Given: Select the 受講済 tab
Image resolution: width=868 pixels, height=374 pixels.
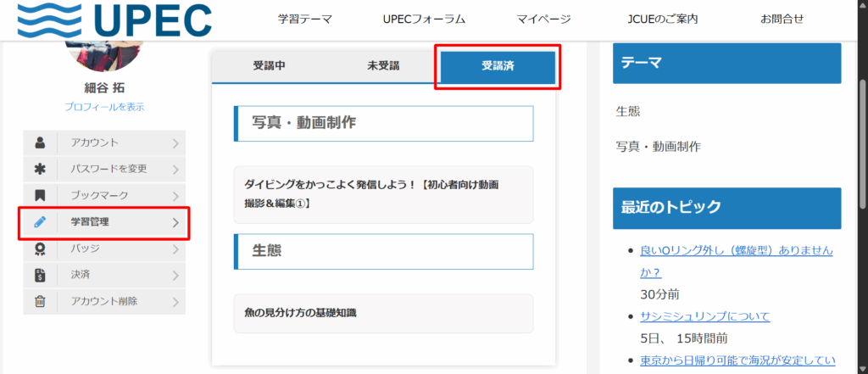Looking at the screenshot, I should point(498,66).
